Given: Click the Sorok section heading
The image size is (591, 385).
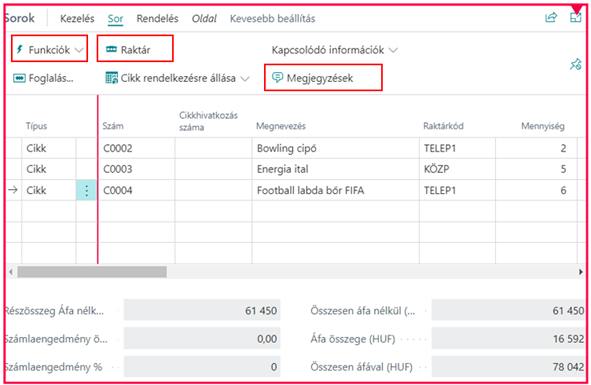Looking at the screenshot, I should (x=20, y=18).
